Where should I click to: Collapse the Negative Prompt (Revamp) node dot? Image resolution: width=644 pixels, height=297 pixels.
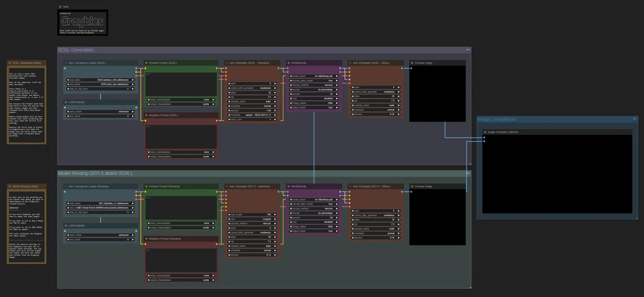click(x=146, y=238)
